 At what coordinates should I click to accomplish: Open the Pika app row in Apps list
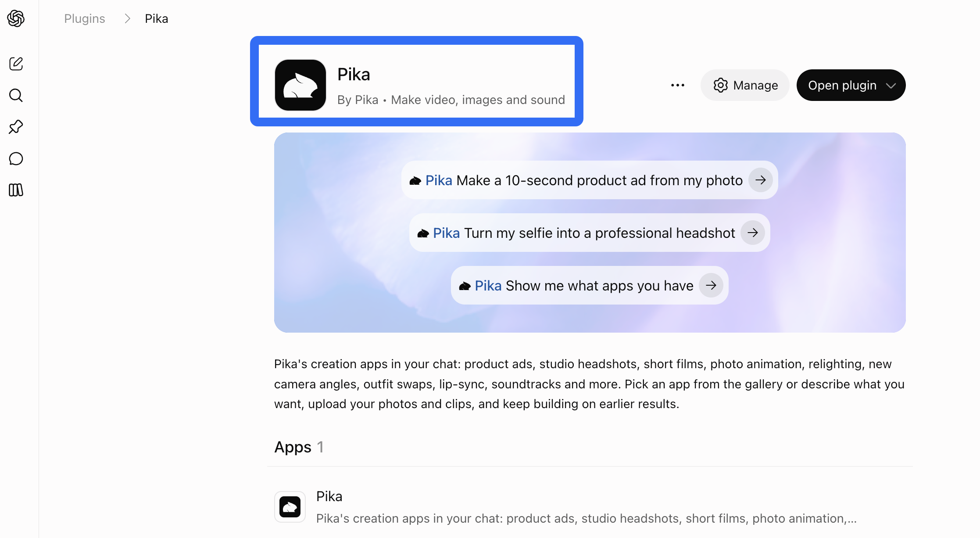pos(590,507)
